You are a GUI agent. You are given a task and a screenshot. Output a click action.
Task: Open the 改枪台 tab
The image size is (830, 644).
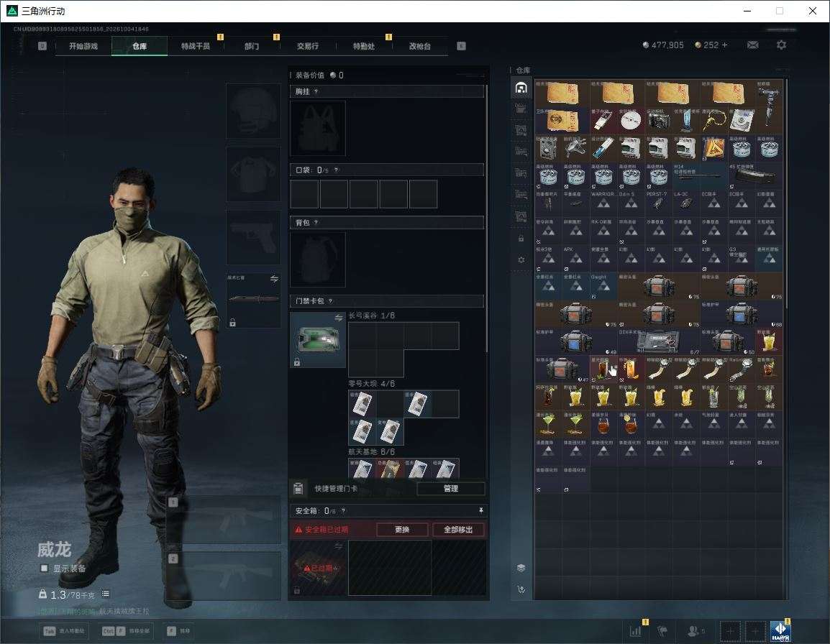tap(420, 46)
